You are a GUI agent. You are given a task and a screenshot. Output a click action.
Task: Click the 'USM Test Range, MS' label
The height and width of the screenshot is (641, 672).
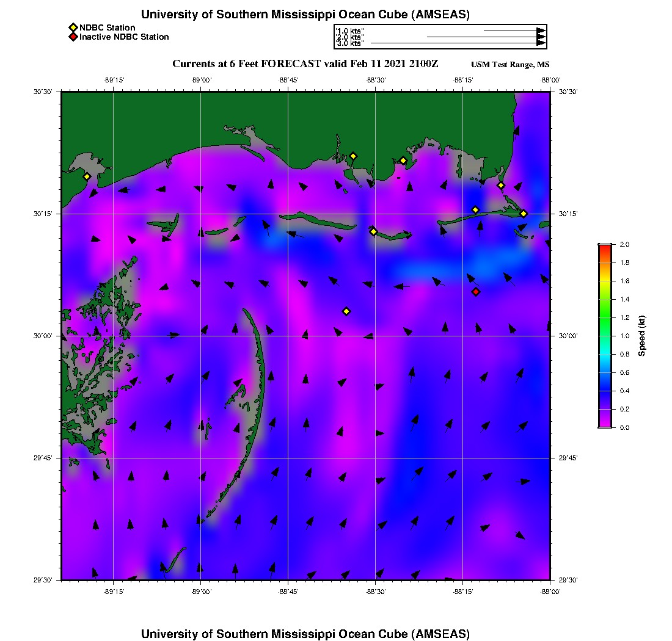510,65
